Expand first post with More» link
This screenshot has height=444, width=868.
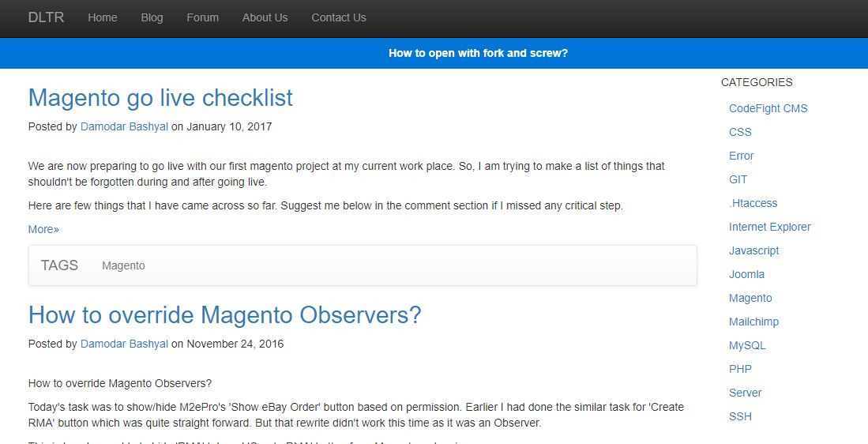click(43, 229)
